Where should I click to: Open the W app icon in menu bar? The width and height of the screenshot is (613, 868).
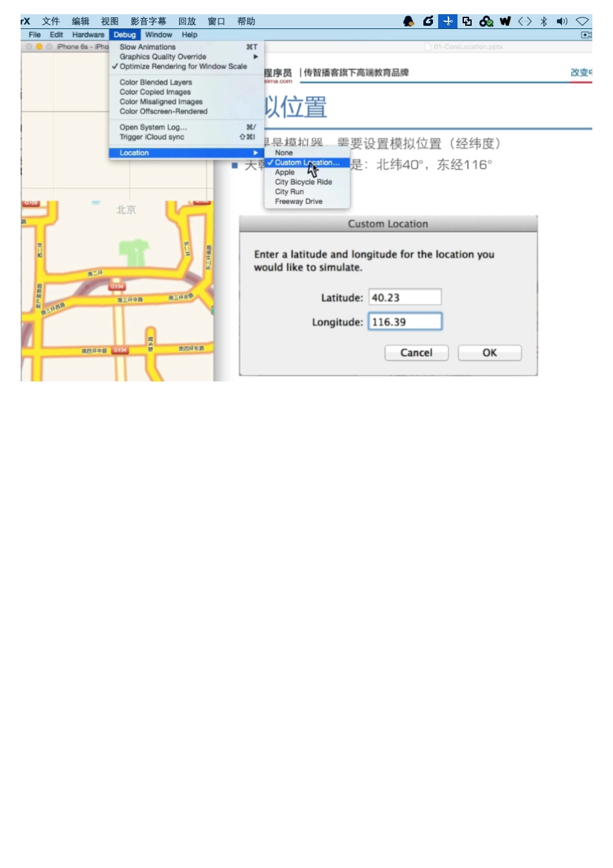[505, 21]
